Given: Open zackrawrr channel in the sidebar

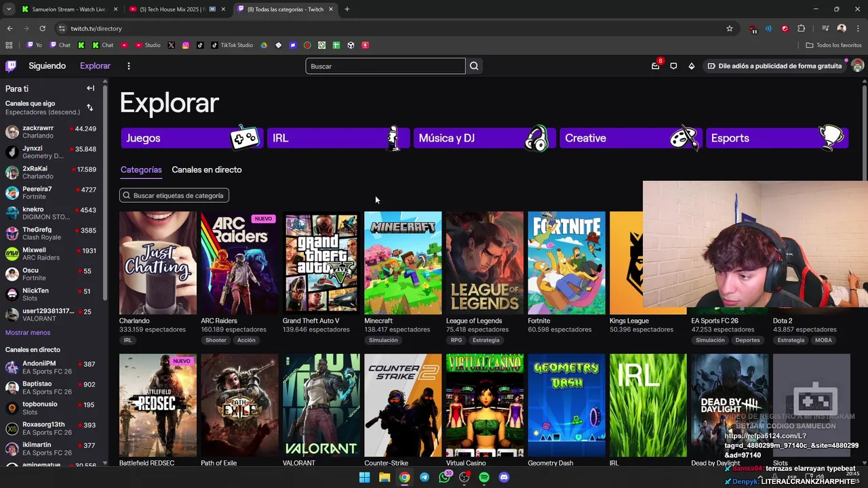Looking at the screenshot, I should pyautogui.click(x=52, y=131).
